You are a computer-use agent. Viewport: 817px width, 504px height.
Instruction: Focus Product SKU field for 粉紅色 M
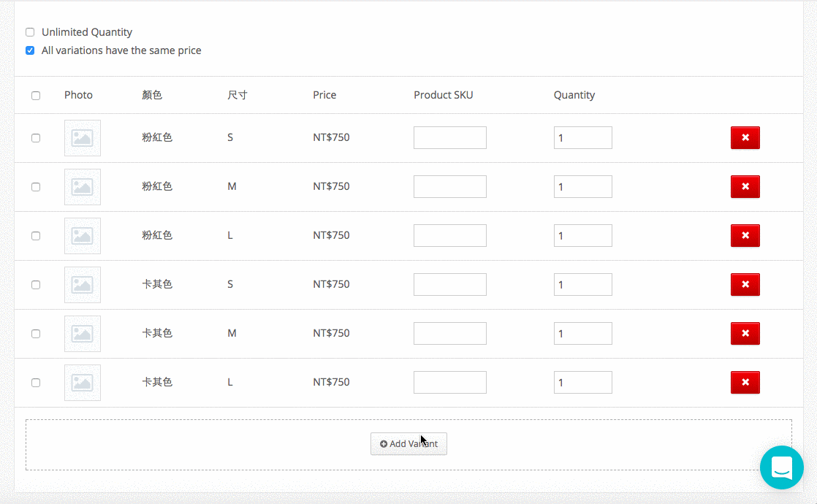(x=450, y=186)
